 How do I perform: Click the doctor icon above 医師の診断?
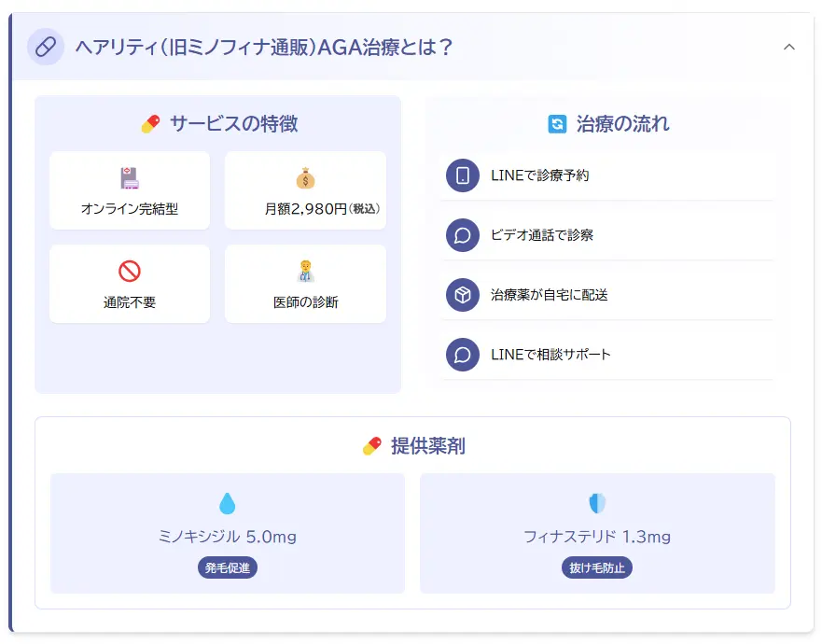pos(306,271)
